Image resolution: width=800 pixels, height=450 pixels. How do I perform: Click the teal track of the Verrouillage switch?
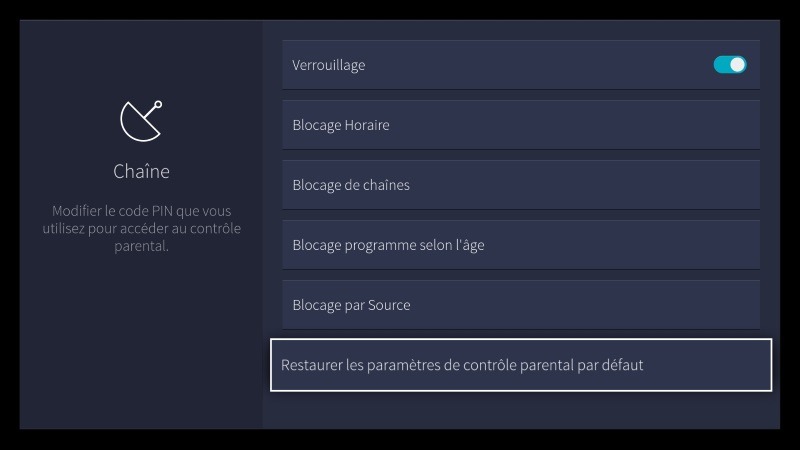point(721,65)
